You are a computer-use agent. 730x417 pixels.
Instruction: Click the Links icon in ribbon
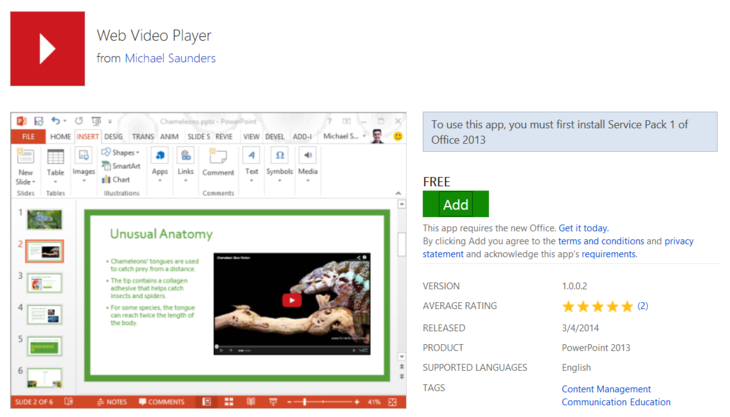[x=185, y=155]
